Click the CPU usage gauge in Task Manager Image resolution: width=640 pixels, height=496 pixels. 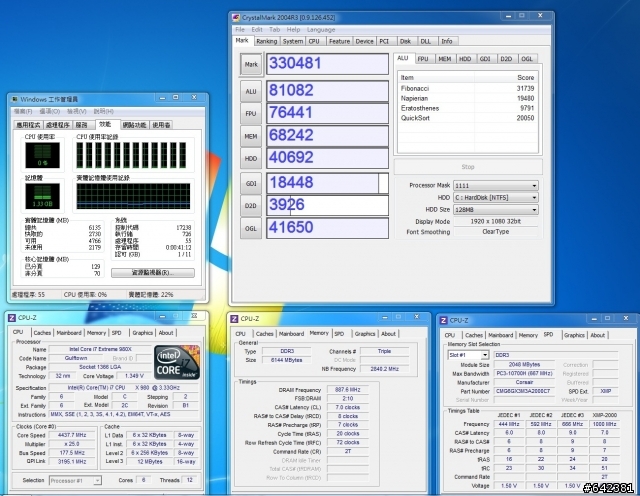tap(42, 156)
